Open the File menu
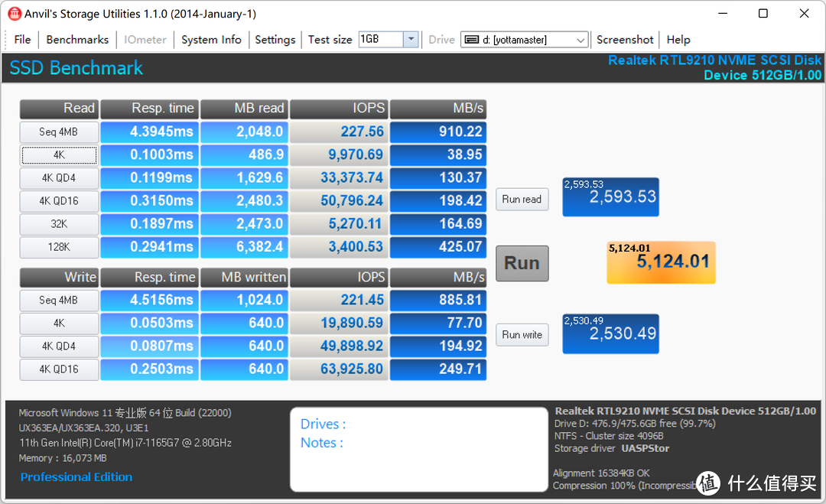The image size is (826, 504). tap(22, 40)
